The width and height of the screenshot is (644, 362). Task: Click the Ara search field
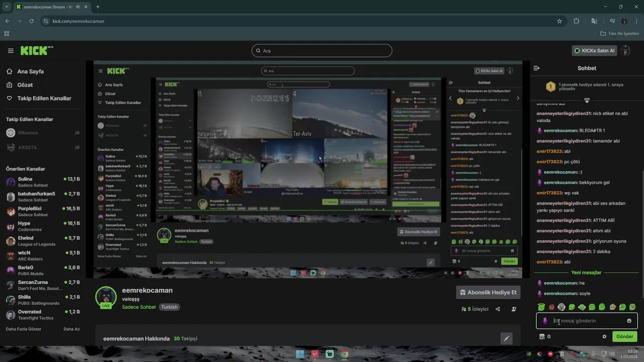[321, 50]
